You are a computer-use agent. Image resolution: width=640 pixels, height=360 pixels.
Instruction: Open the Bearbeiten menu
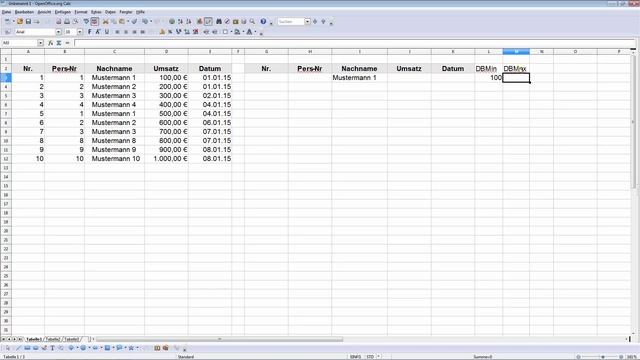coord(24,12)
